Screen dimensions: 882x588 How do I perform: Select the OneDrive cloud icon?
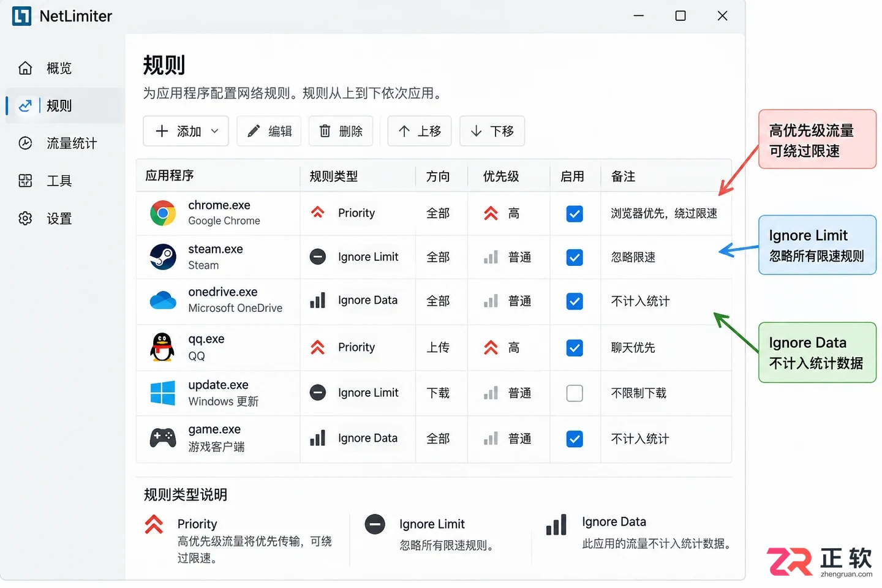click(x=163, y=300)
